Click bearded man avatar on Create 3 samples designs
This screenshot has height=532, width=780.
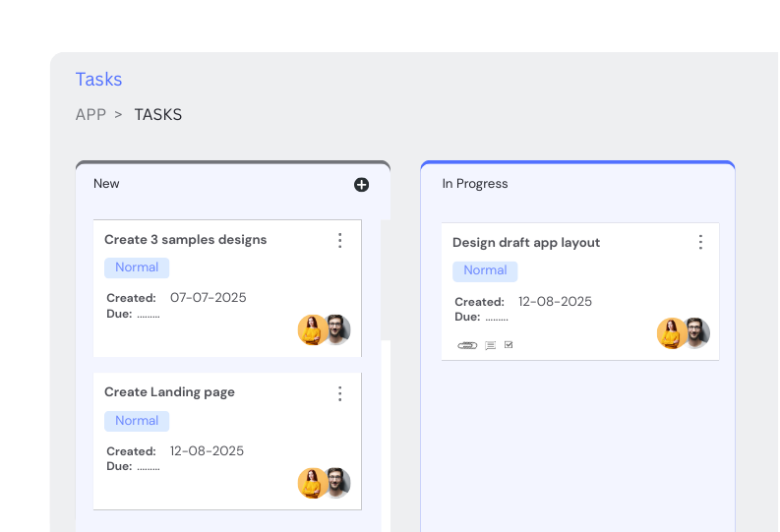[338, 329]
